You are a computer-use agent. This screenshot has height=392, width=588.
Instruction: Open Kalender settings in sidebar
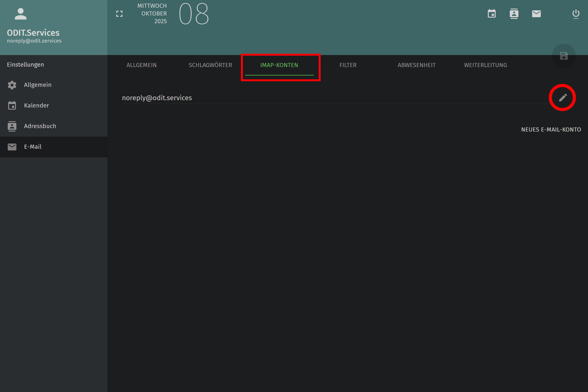tap(37, 106)
